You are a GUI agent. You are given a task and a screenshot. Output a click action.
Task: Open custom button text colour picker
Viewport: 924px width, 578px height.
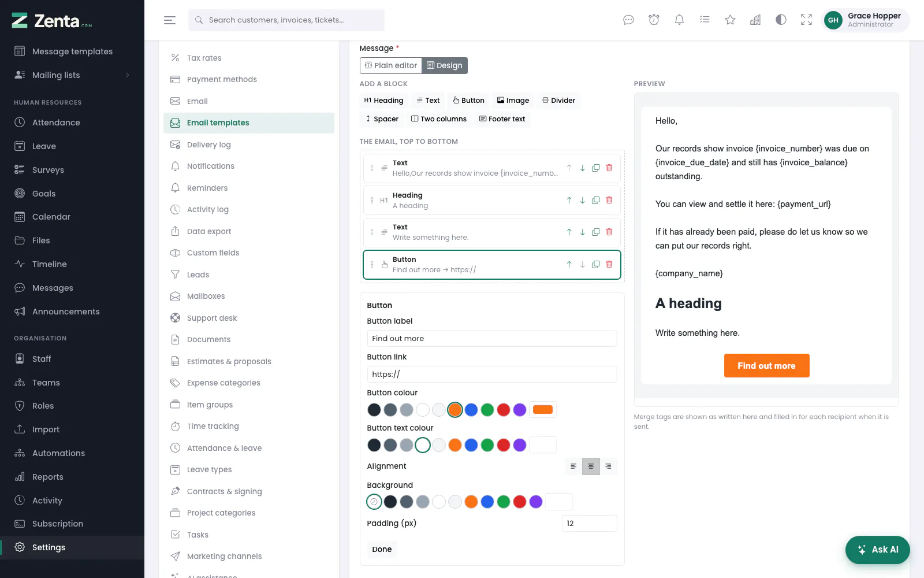coord(543,445)
